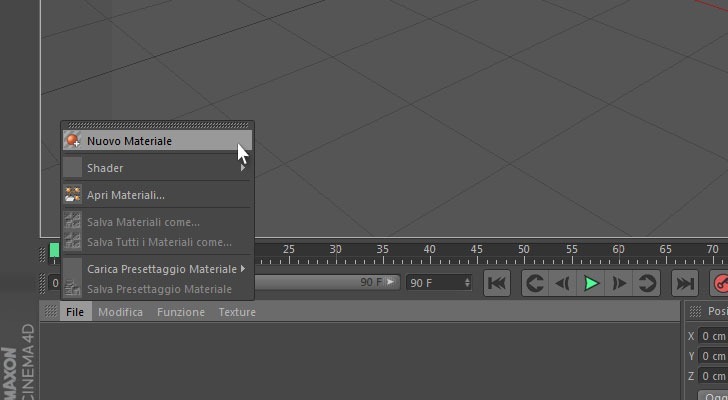Click the Nuovo Materiale sphere icon

tap(72, 141)
